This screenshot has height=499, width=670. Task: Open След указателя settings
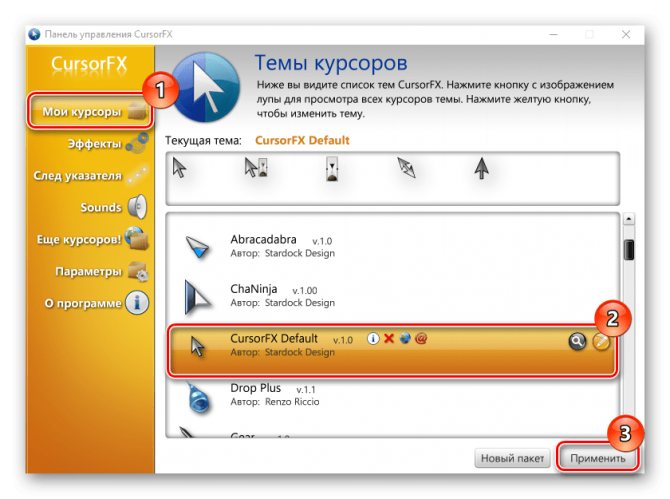click(x=78, y=176)
